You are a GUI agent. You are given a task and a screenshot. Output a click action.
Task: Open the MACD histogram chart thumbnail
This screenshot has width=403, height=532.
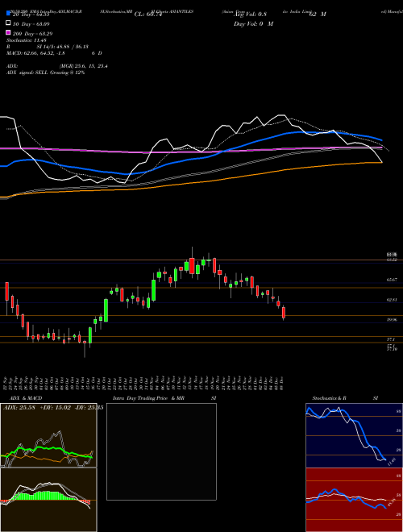48,500
